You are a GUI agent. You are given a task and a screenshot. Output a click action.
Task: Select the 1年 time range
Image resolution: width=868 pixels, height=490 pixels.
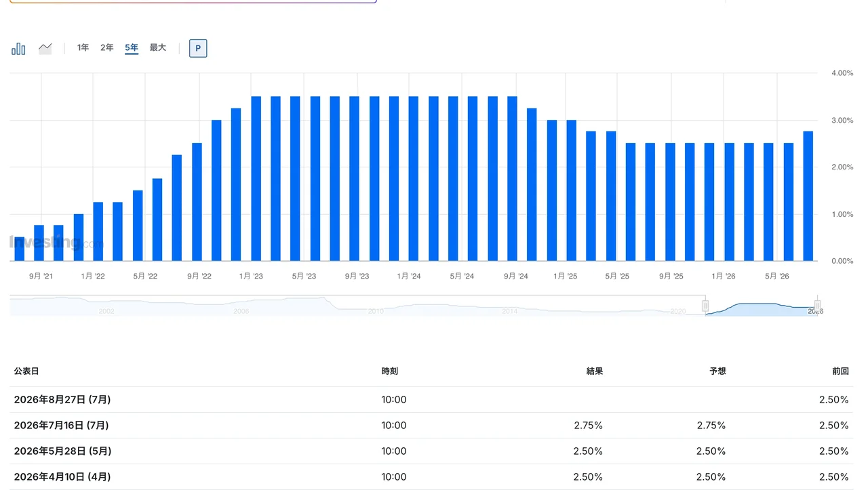(x=83, y=47)
